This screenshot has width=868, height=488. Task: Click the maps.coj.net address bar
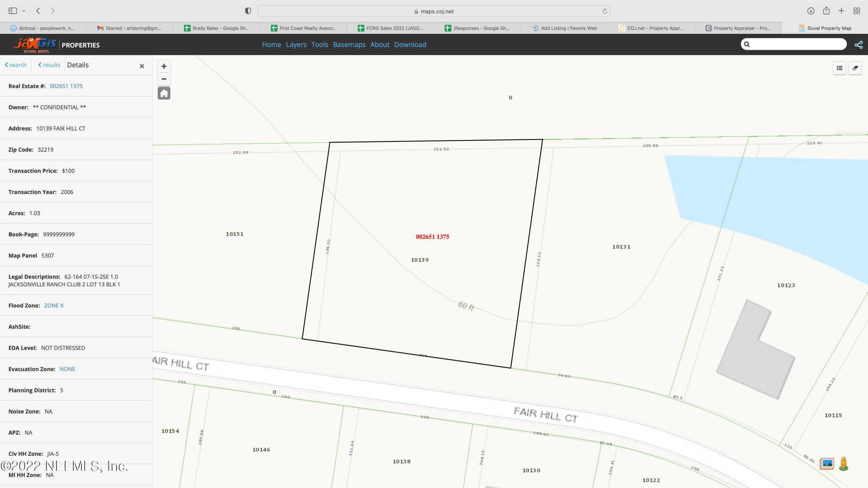(x=434, y=11)
